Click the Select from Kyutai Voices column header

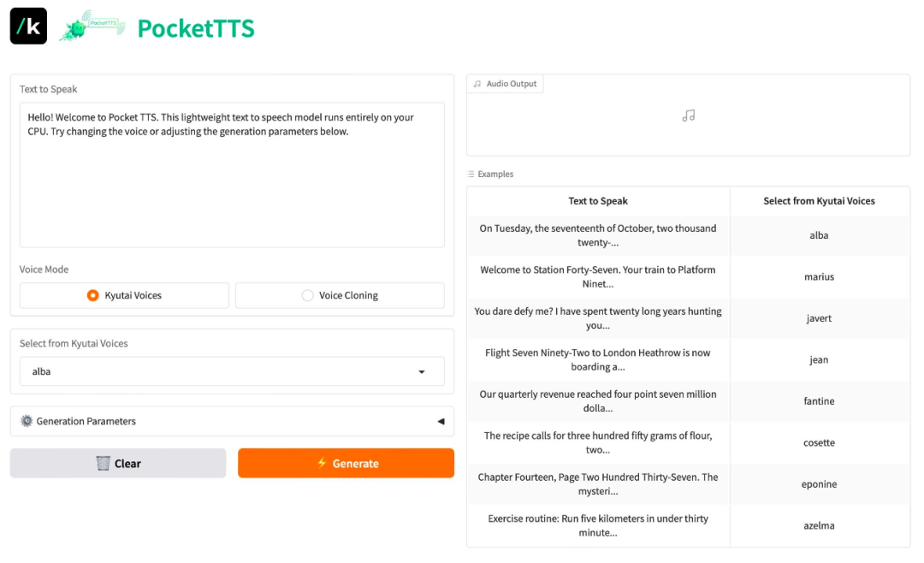point(819,201)
